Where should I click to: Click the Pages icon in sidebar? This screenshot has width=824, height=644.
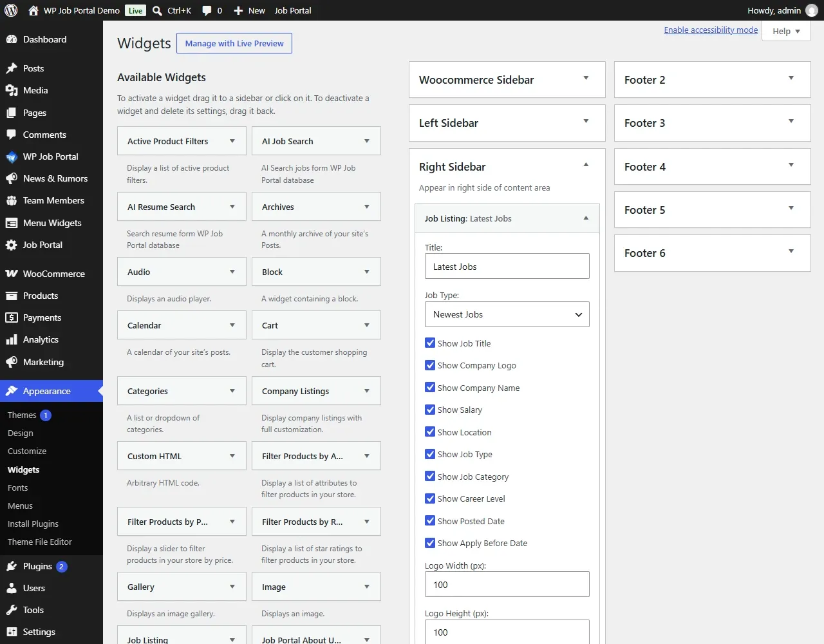[x=12, y=113]
